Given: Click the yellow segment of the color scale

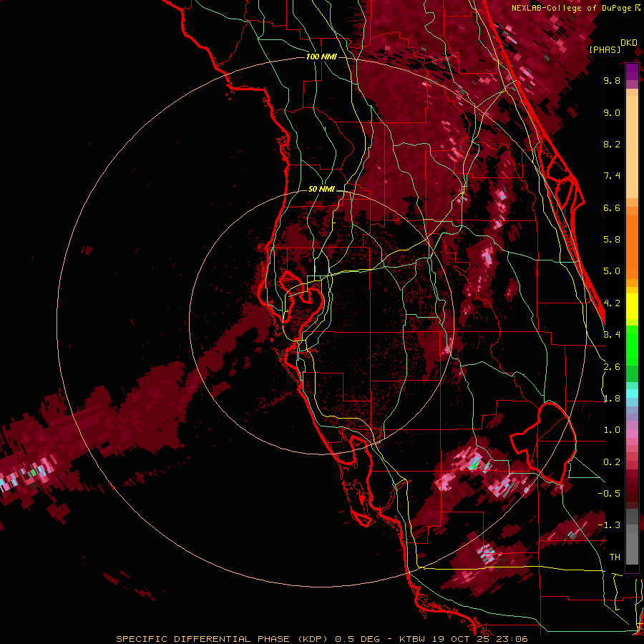Looking at the screenshot, I should (632, 306).
